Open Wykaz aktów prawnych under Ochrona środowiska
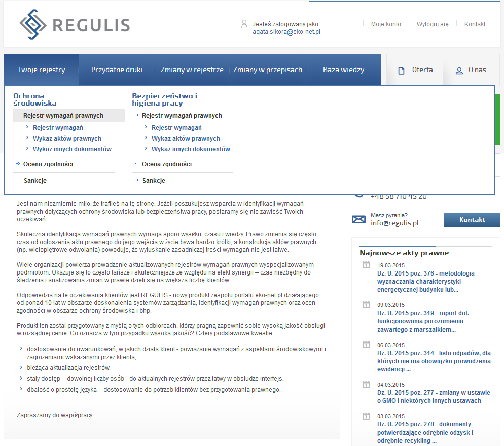The image size is (504, 446). [67, 139]
